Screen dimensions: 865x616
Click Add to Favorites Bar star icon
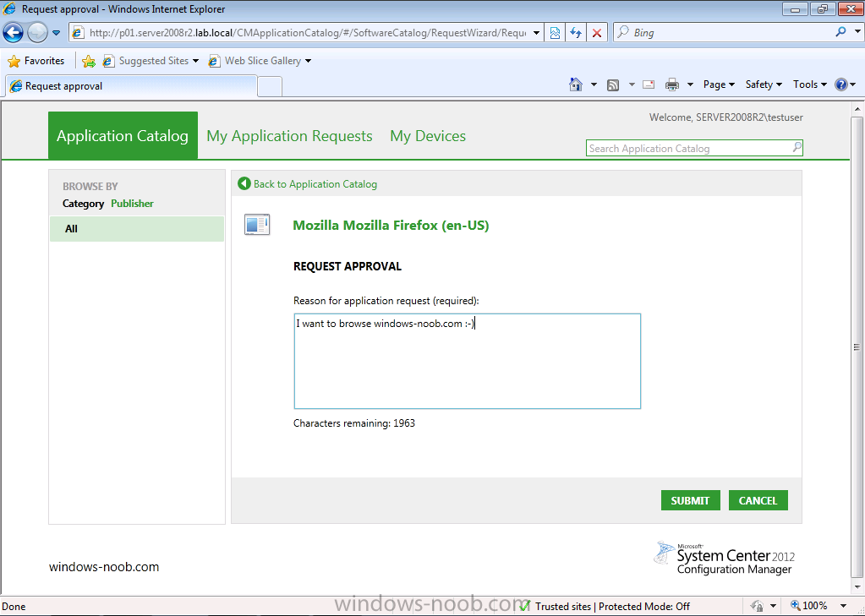tap(88, 61)
